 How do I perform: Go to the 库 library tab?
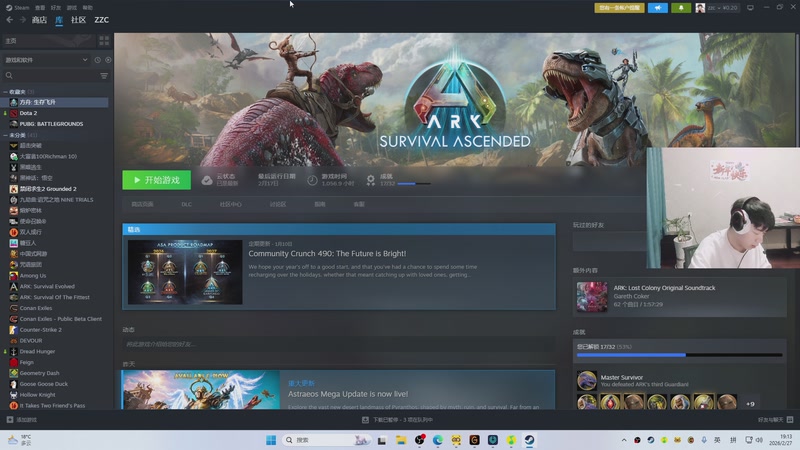click(x=59, y=20)
